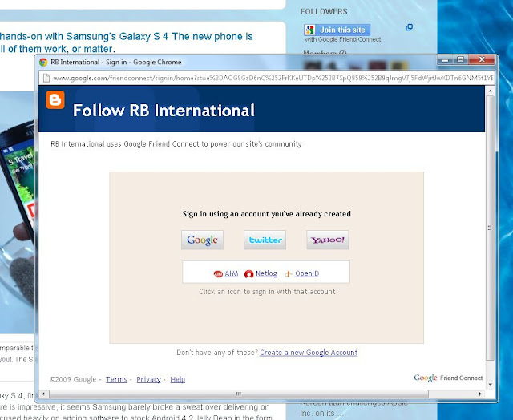Open Create a new Google Account link

pos(309,353)
